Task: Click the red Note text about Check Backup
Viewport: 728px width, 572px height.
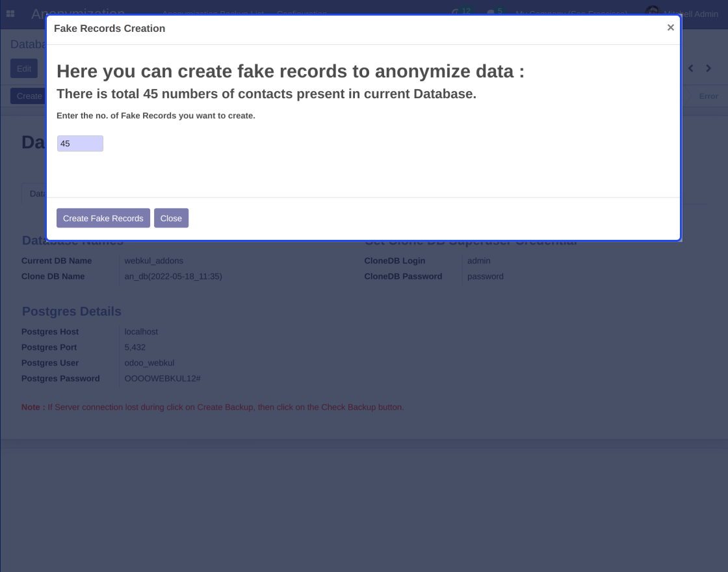Action: [213, 407]
